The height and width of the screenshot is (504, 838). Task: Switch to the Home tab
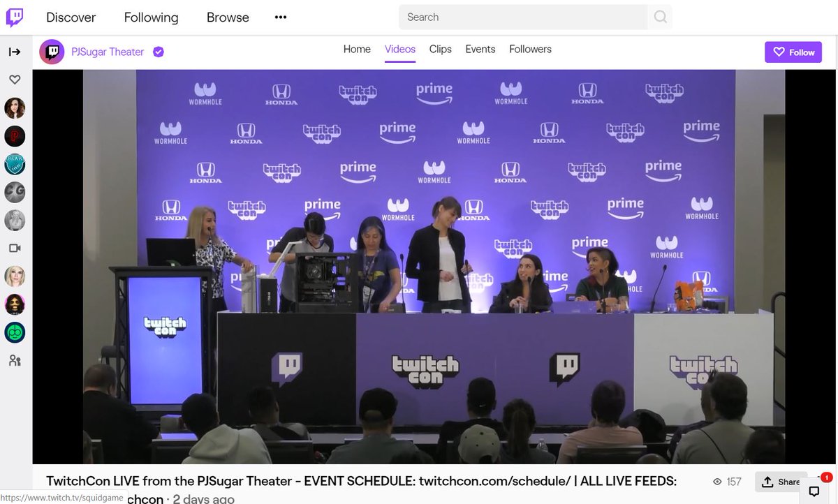click(x=357, y=50)
